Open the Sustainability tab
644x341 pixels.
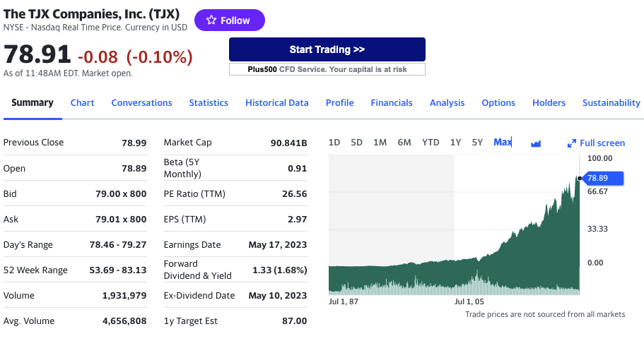click(611, 102)
